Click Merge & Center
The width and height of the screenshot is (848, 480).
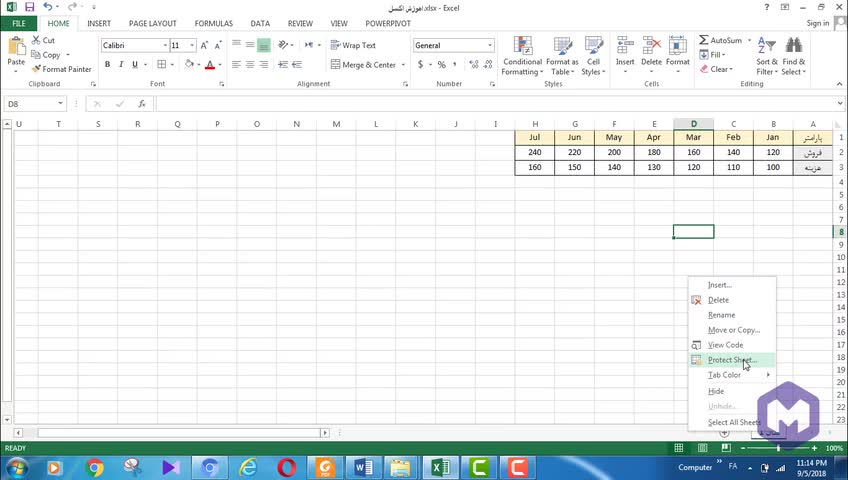[x=363, y=64]
